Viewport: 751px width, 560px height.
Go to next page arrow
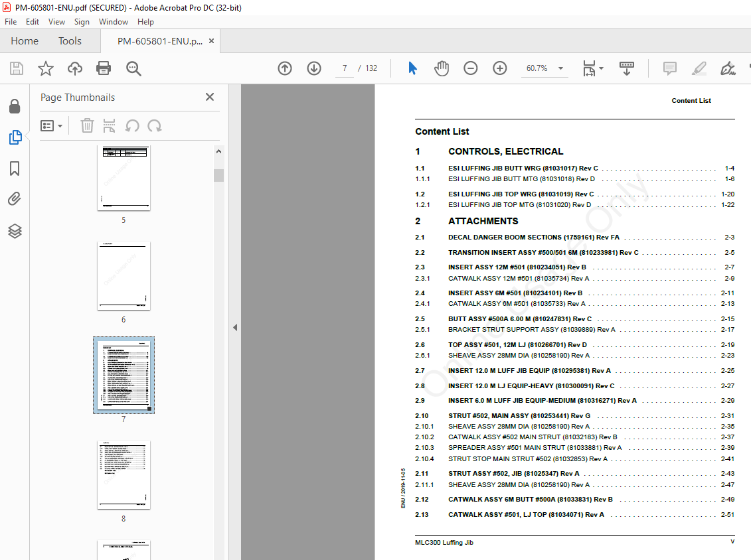click(x=313, y=68)
